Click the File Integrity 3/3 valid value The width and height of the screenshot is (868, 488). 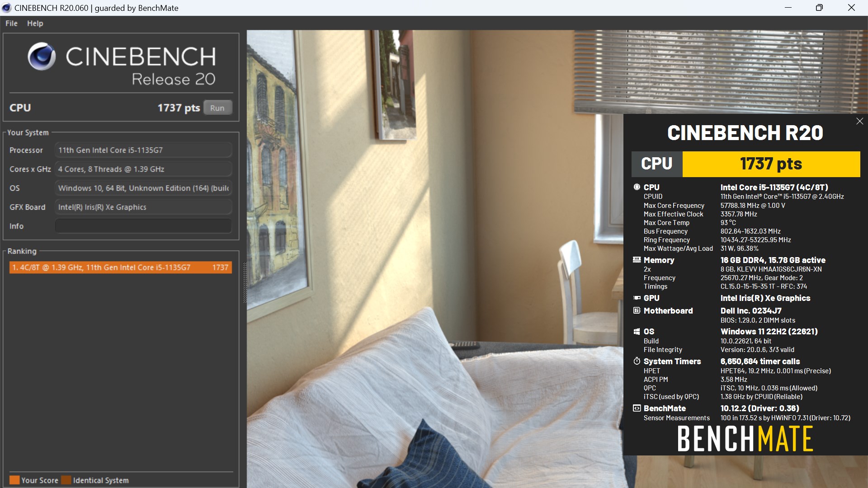(x=757, y=350)
